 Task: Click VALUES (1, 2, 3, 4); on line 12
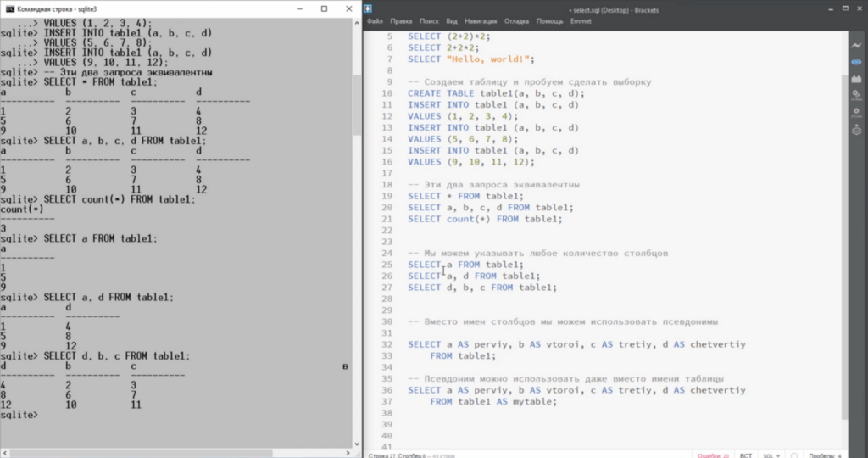[464, 116]
